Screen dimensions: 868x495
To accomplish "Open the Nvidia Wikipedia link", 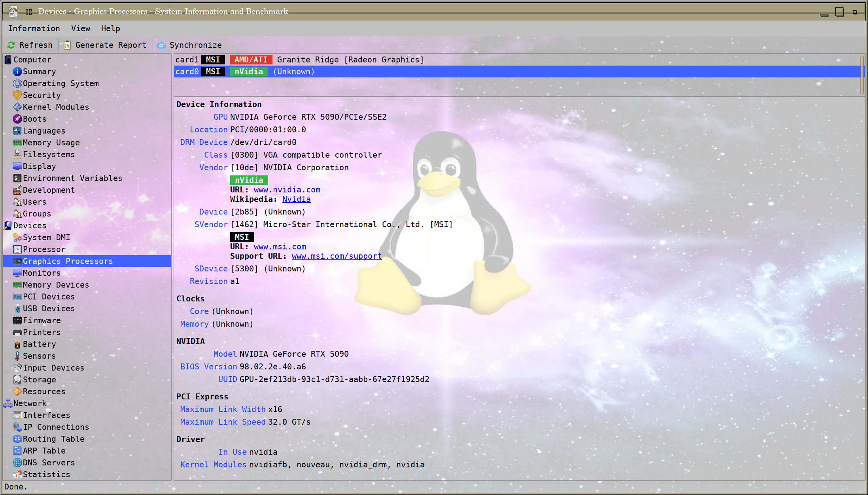I will (x=297, y=199).
